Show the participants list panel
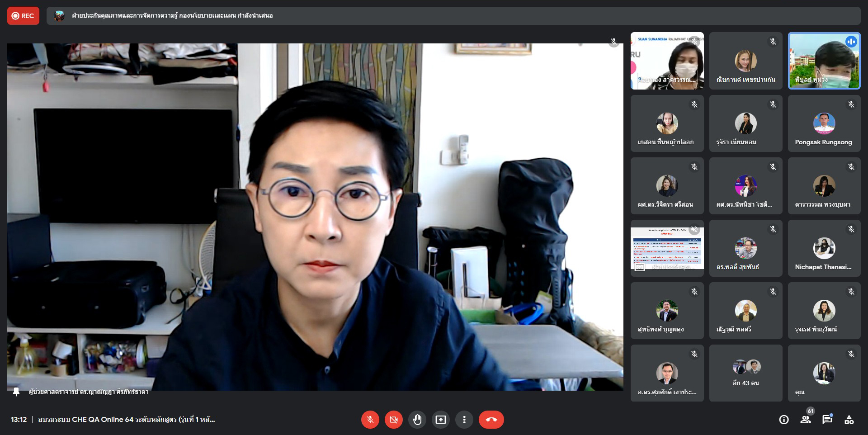This screenshot has width=868, height=435. coord(806,420)
